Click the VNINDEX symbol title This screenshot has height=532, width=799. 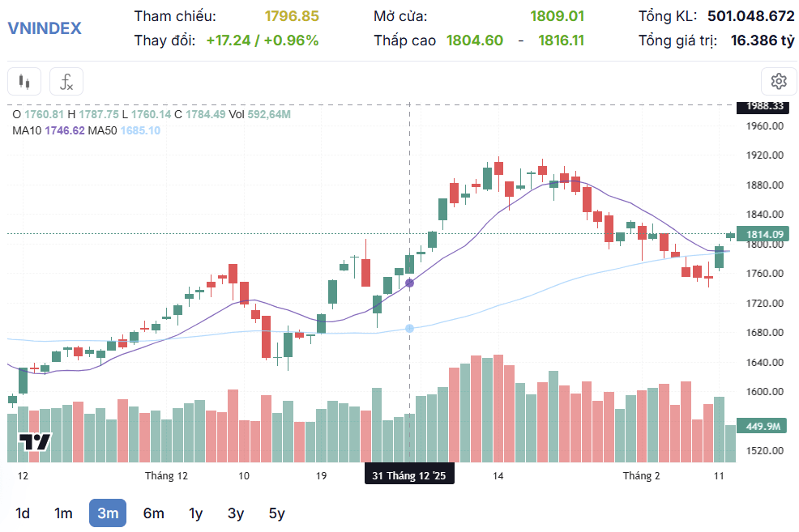click(x=45, y=28)
